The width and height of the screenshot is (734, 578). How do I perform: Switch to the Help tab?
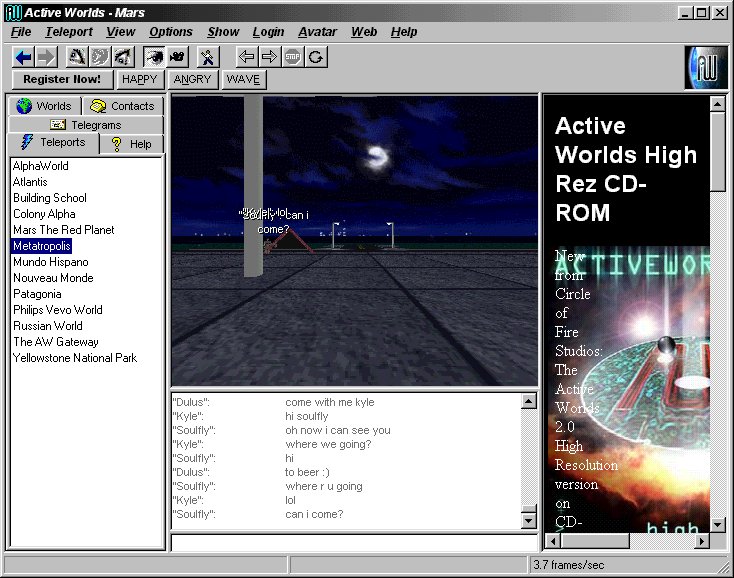point(132,144)
